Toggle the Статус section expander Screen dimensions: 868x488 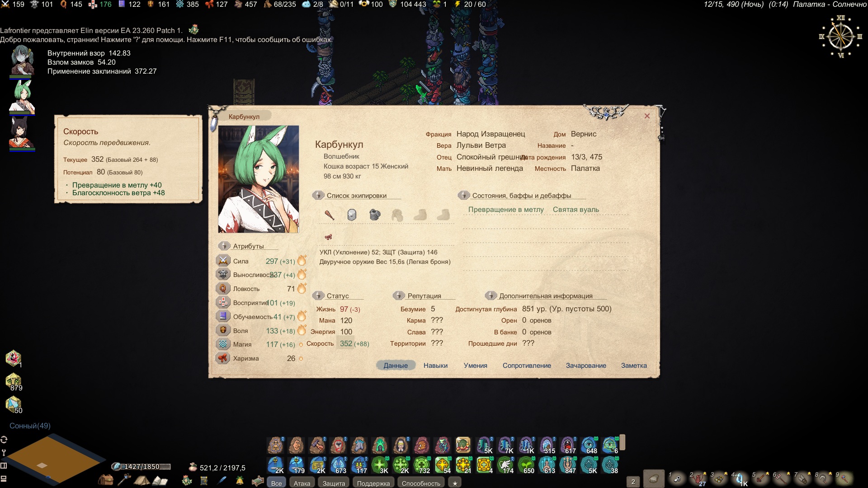pos(318,296)
